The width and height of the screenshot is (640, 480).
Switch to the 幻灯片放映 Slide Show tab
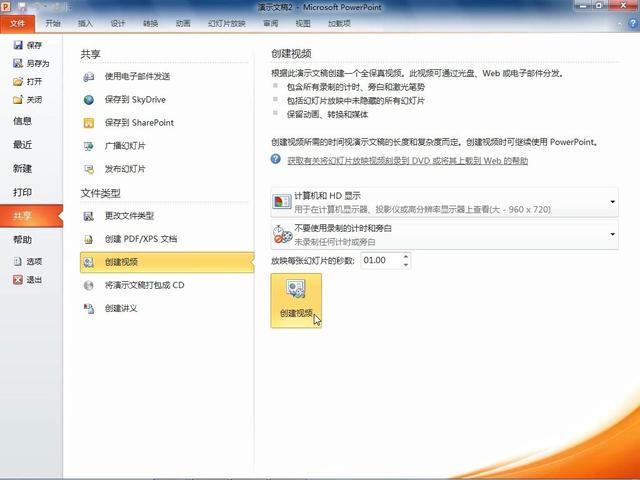pyautogui.click(x=227, y=24)
